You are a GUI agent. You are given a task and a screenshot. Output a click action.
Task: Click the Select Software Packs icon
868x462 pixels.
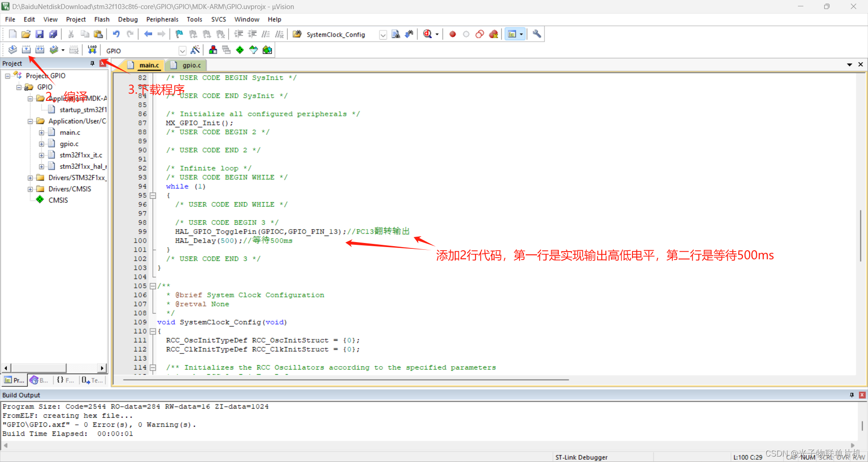(254, 50)
